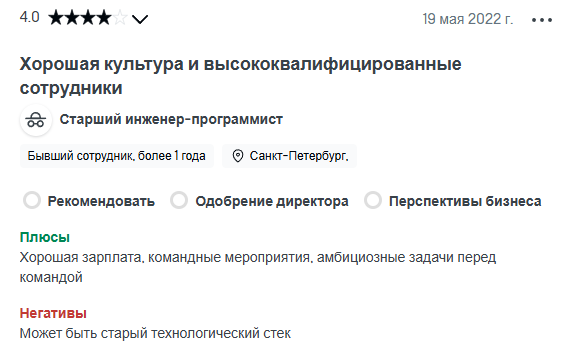Open review titled Хорошая культура и высококвалифицированные сотрудники

point(240,76)
